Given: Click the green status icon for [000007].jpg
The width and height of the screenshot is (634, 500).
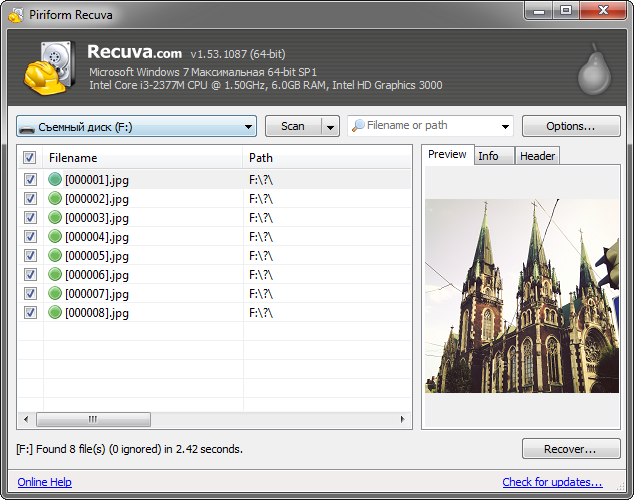Looking at the screenshot, I should [x=55, y=293].
